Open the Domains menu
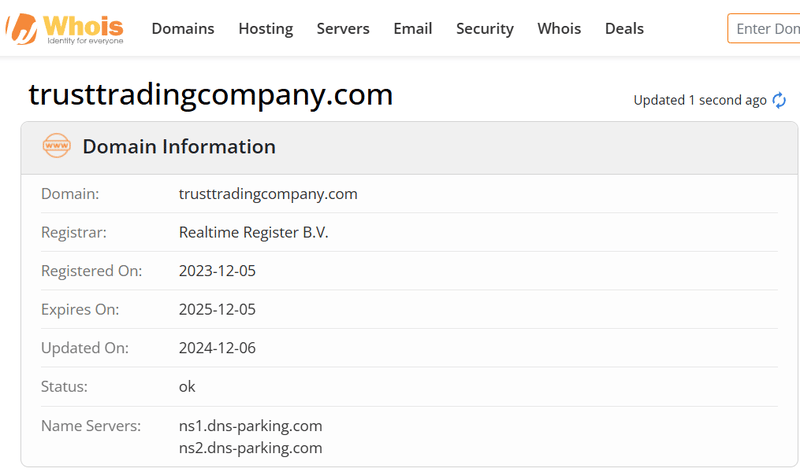This screenshot has width=800, height=472. tap(183, 28)
